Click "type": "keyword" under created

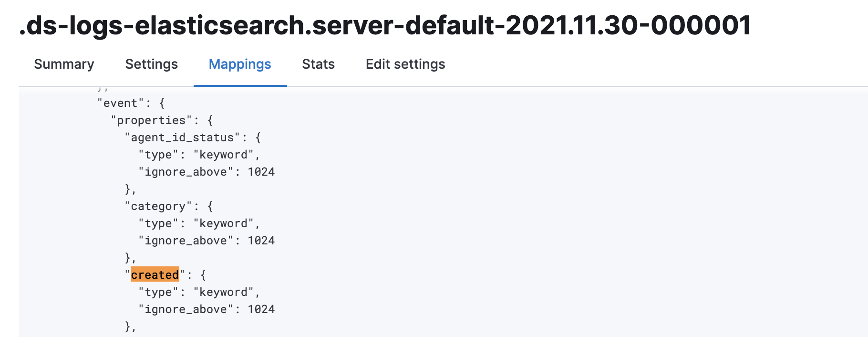pyautogui.click(x=199, y=292)
